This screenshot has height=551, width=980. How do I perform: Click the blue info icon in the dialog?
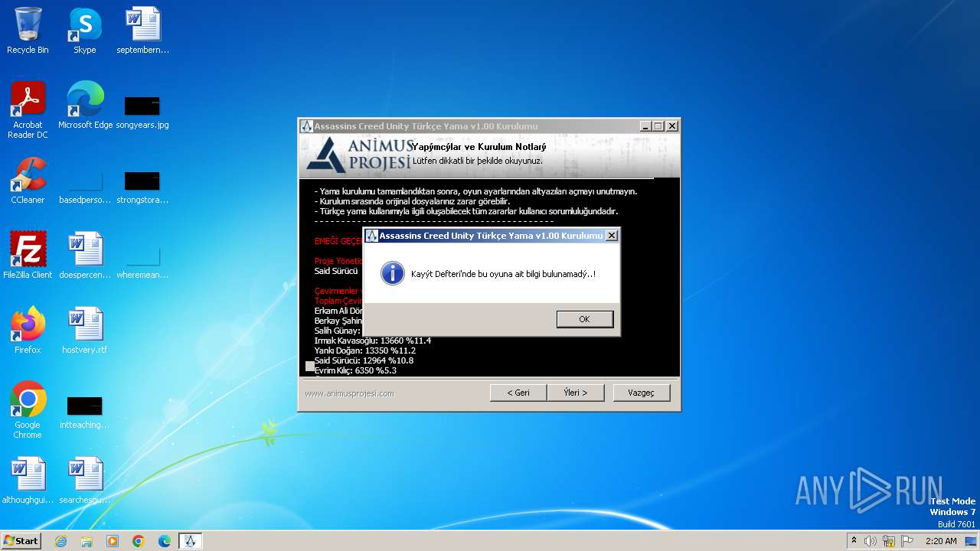(x=393, y=273)
